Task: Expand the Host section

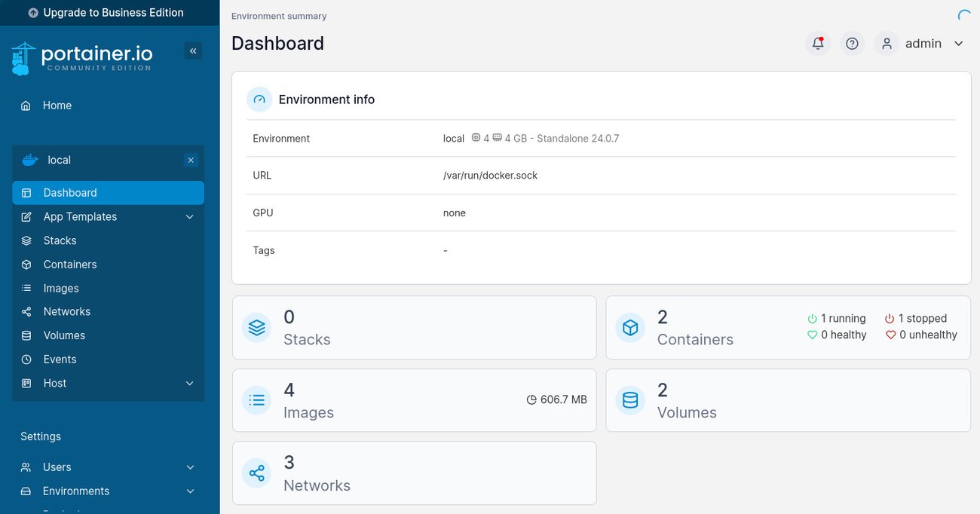Action: [x=54, y=383]
